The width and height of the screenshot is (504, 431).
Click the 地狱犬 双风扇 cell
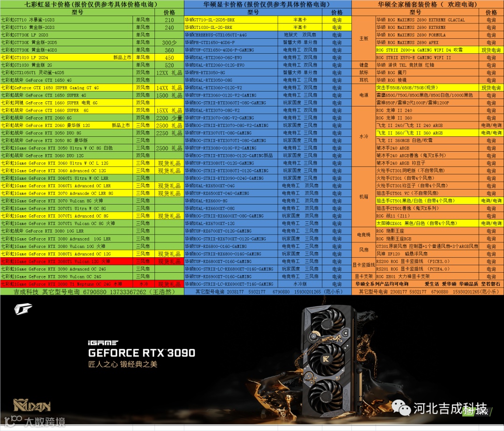pyautogui.click(x=300, y=35)
